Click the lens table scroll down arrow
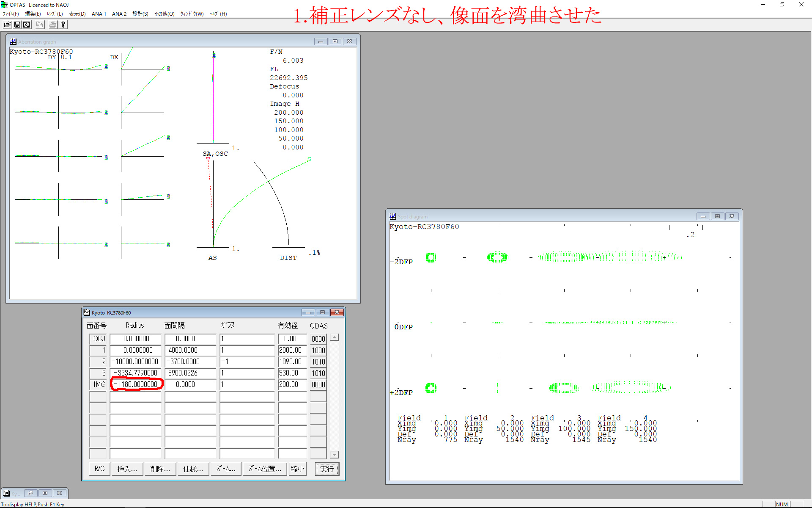The width and height of the screenshot is (812, 508). 334,455
